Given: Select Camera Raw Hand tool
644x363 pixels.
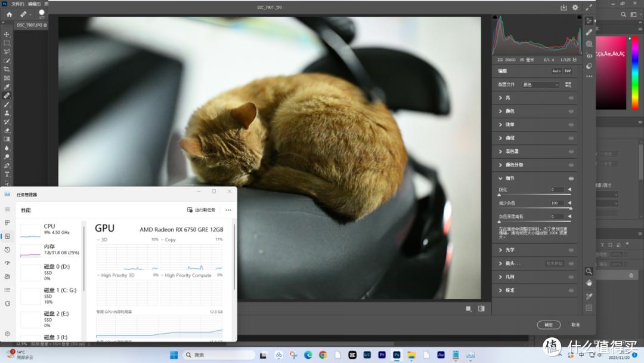Looking at the screenshot, I should coord(589,283).
